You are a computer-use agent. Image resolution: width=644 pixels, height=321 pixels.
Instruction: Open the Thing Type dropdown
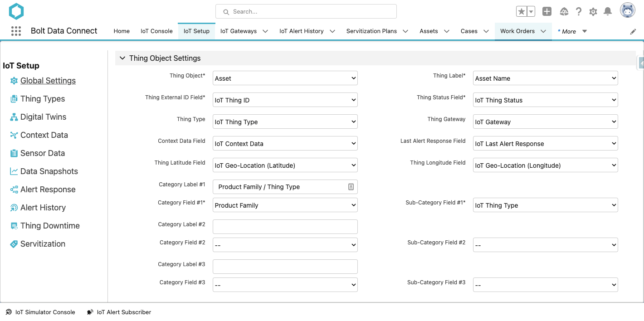click(285, 122)
